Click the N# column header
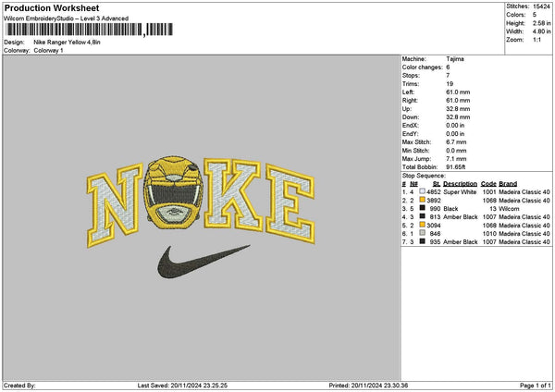The width and height of the screenshot is (555, 392). point(413,184)
